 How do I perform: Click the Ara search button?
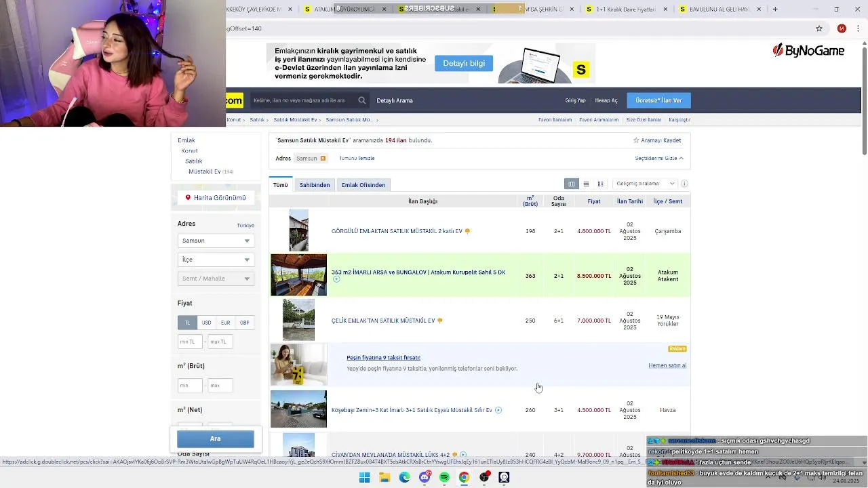click(216, 439)
